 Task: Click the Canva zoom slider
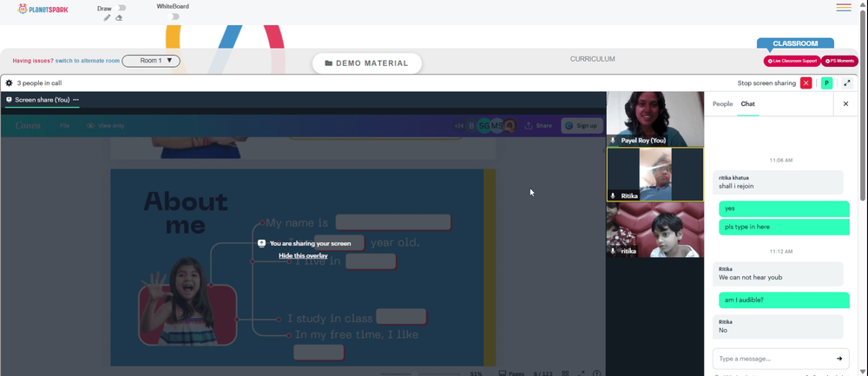tap(419, 373)
